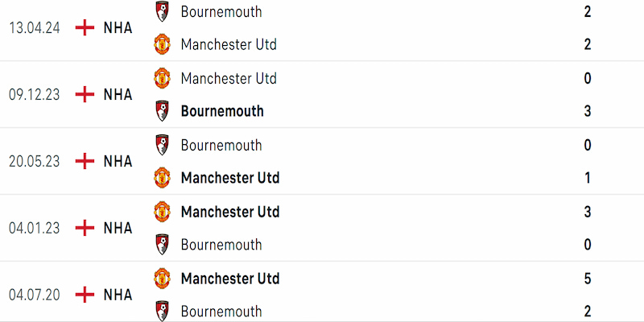644x322 pixels.
Task: Select NHA league label for 09.12.23 match
Action: point(118,94)
